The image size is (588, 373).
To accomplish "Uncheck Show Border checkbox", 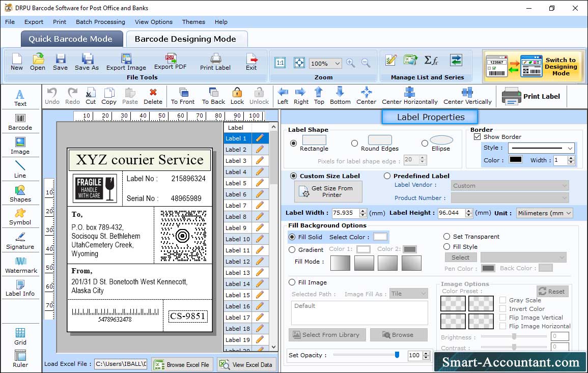I will pos(477,137).
